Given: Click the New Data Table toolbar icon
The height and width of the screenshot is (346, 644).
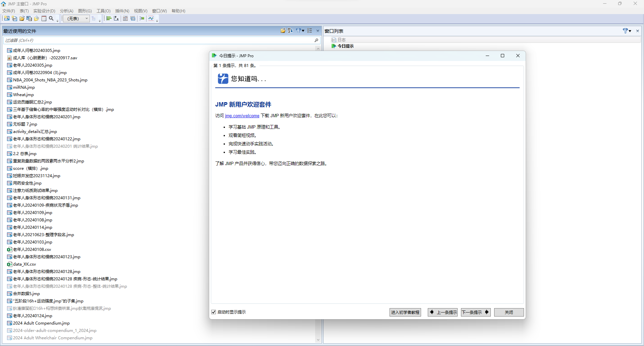Looking at the screenshot, I should tap(7, 18).
